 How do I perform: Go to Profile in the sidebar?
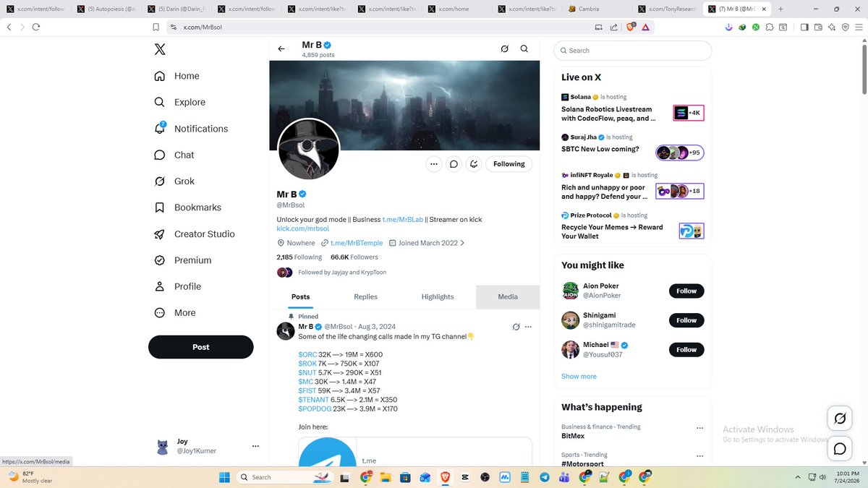coord(178,286)
